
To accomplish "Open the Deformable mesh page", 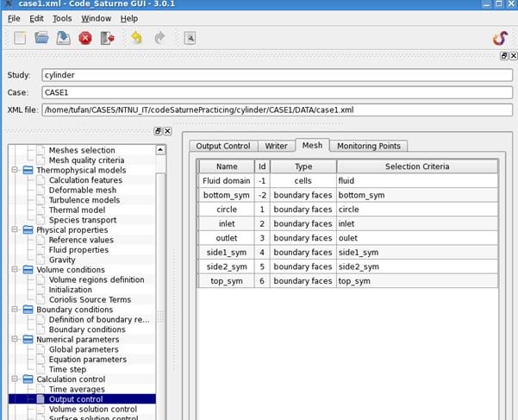I will 83,190.
